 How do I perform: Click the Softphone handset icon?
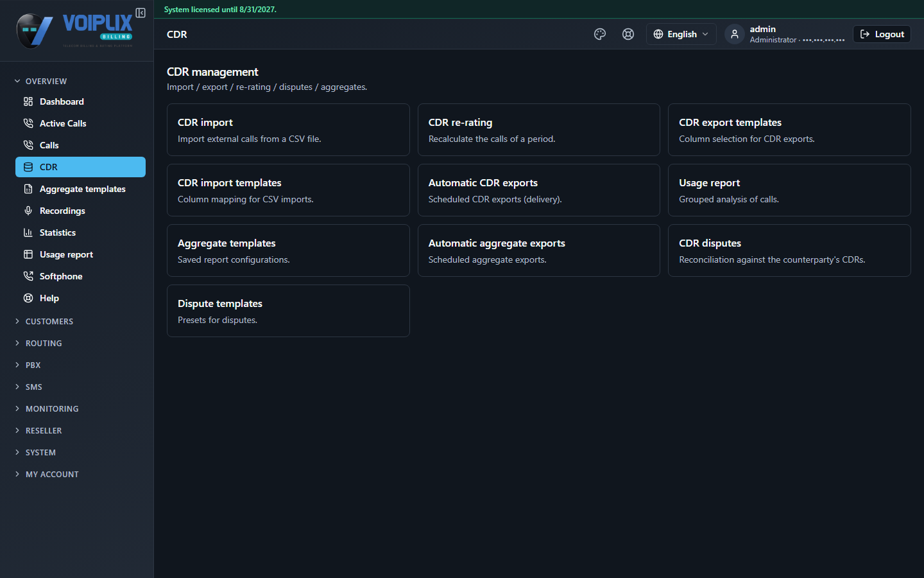[28, 276]
